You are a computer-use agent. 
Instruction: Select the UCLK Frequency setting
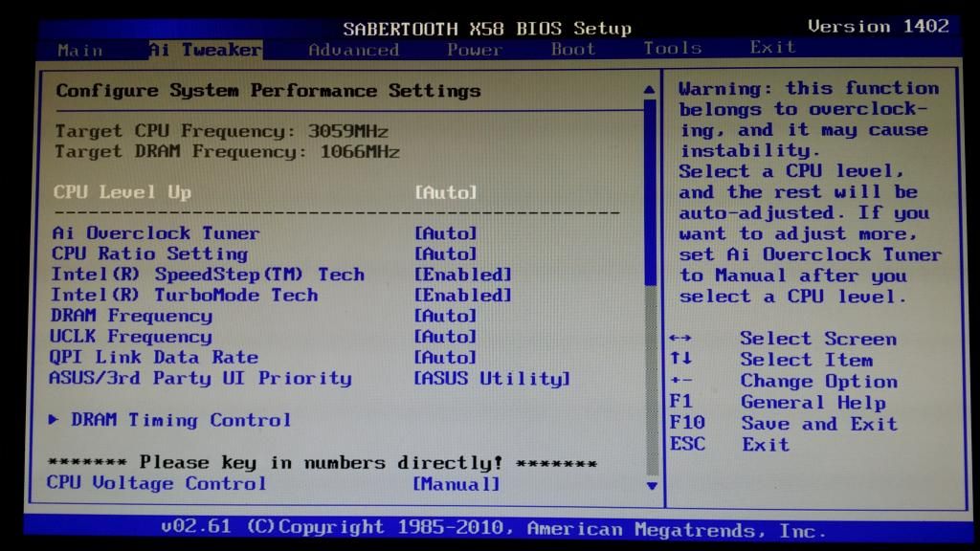[x=131, y=336]
